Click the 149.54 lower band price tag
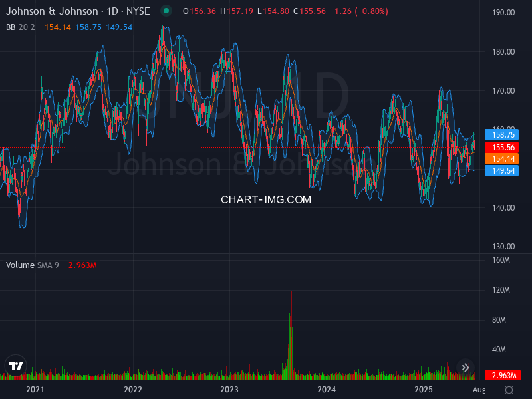The height and width of the screenshot is (399, 532). [502, 171]
